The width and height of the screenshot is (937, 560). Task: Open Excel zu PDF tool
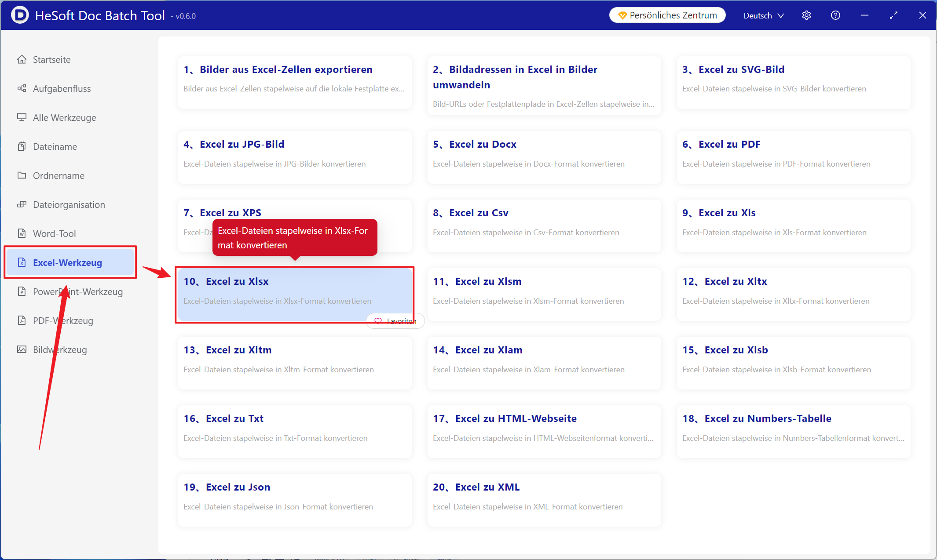click(x=794, y=157)
